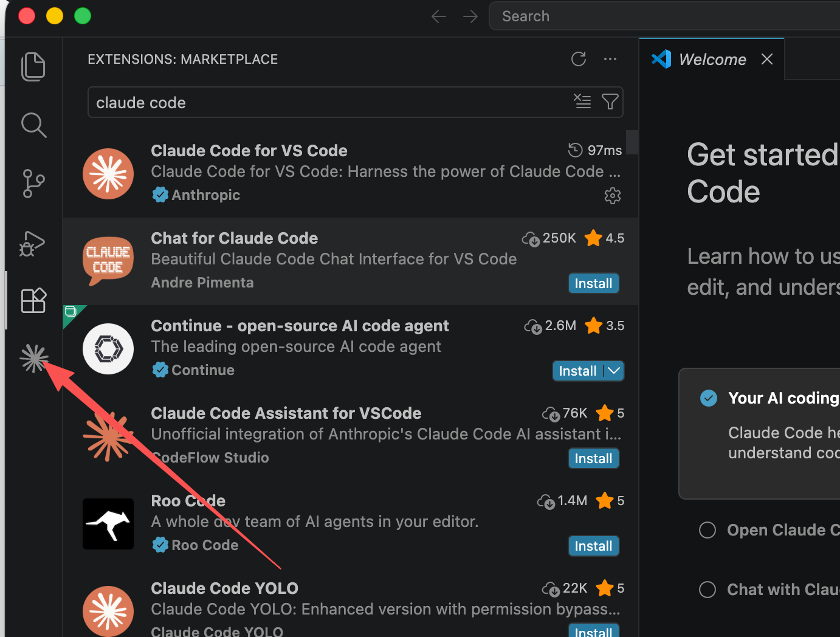The width and height of the screenshot is (840, 637).
Task: Open the Run and Debug view
Action: pos(32,243)
